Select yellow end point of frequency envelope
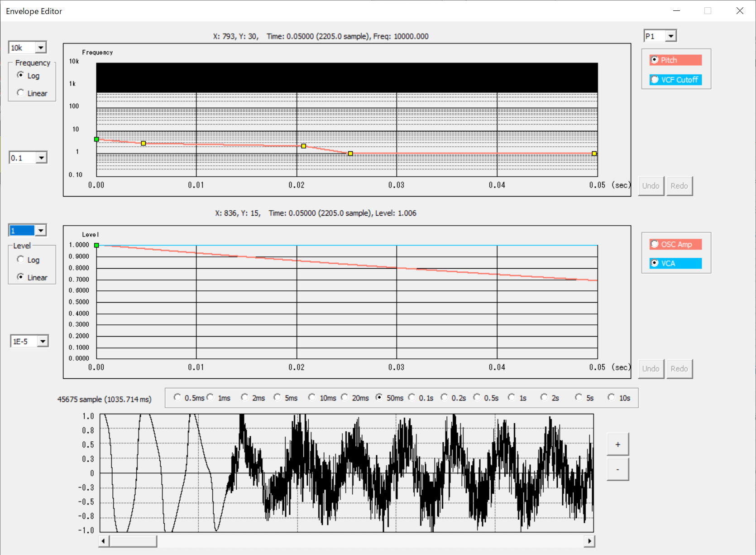This screenshot has height=555, width=756. pyautogui.click(x=594, y=154)
